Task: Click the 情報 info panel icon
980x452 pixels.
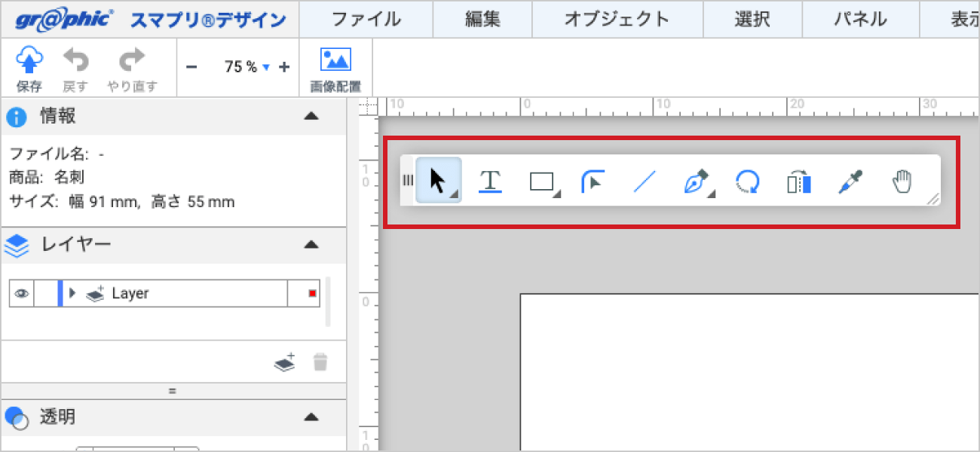Action: point(17,117)
